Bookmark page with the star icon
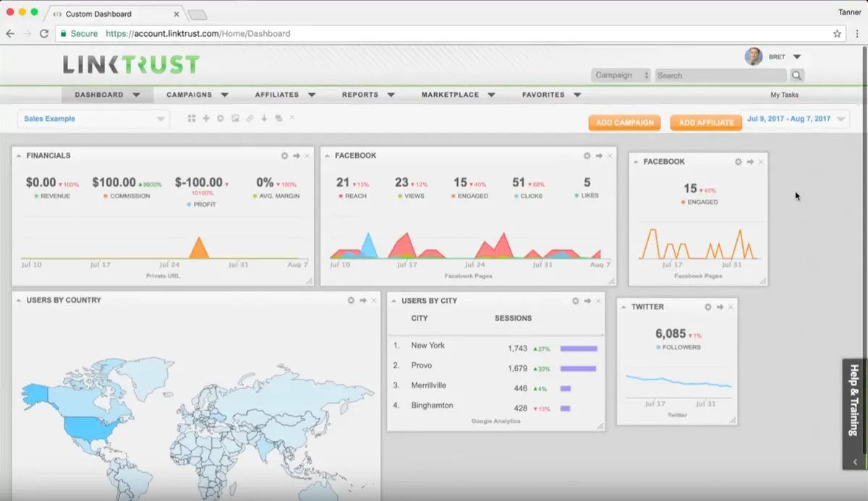The image size is (868, 501). click(x=837, y=33)
